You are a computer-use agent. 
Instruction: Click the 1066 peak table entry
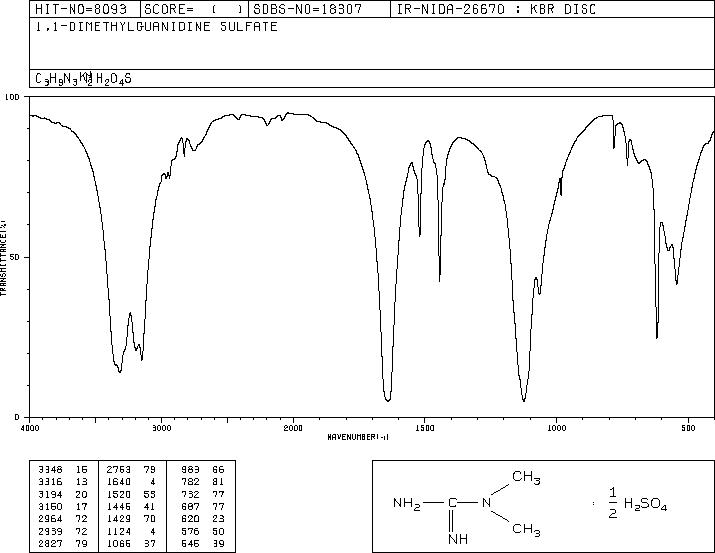pos(131,543)
